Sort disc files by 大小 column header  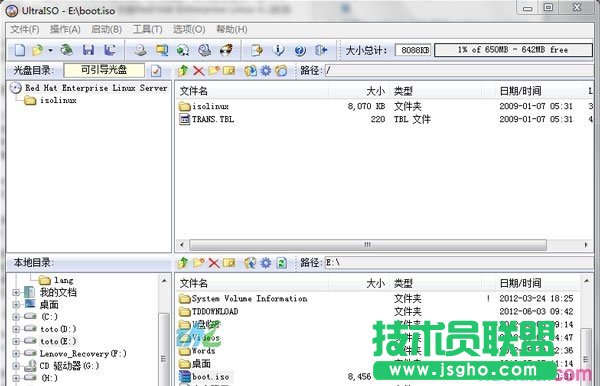pos(359,91)
